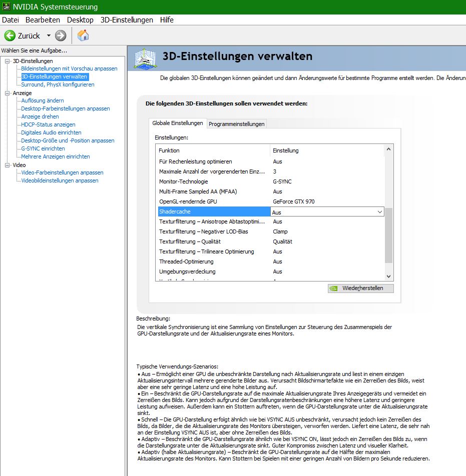
Task: Select Texturfilterung – Negativer LOD-Bias row
Action: (x=271, y=231)
